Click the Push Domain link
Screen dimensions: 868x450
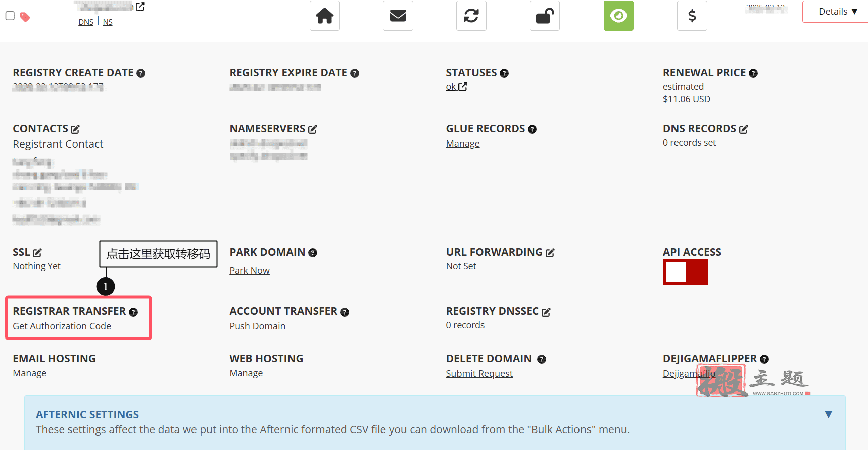(257, 326)
